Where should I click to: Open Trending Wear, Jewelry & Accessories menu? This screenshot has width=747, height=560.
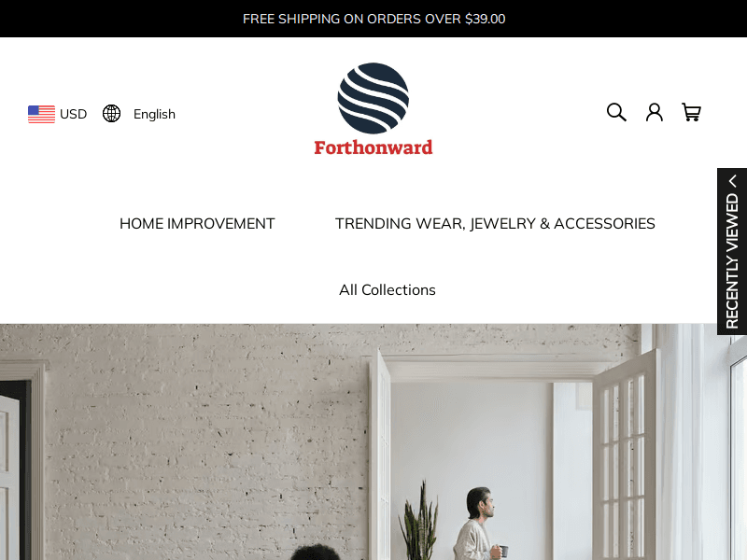(495, 224)
